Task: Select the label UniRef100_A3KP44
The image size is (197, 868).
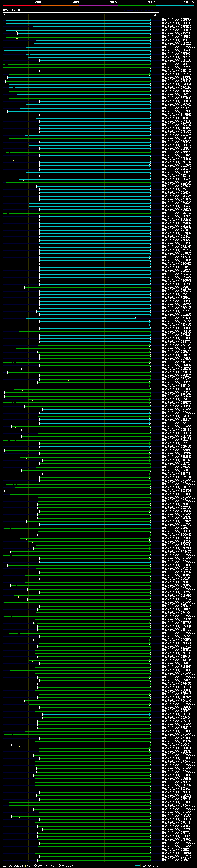Action: coord(177,853)
